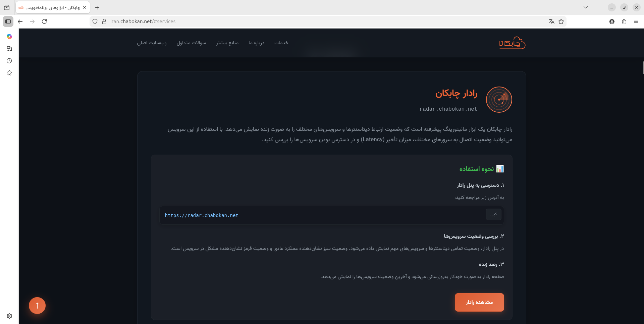
Task: Open the browser extensions icon
Action: (624, 21)
